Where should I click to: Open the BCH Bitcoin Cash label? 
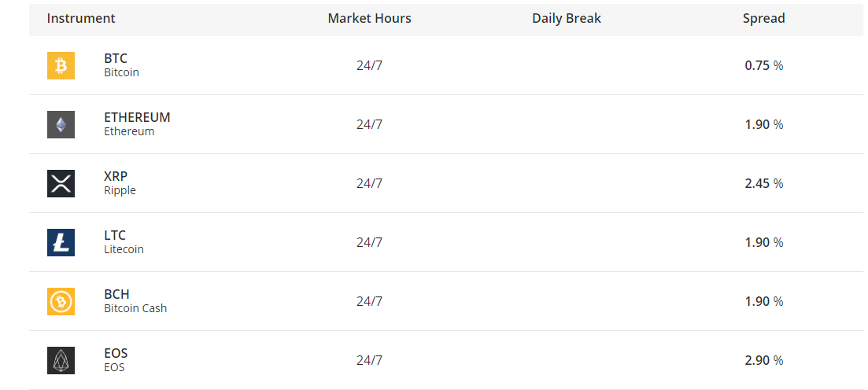135,301
